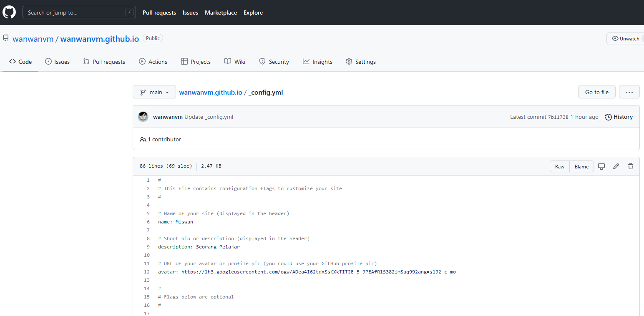Open Marketplace in top navigation
This screenshot has height=316, width=644.
coord(221,13)
